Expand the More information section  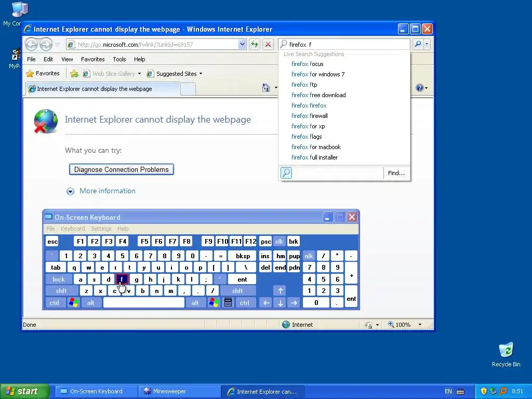pos(101,191)
